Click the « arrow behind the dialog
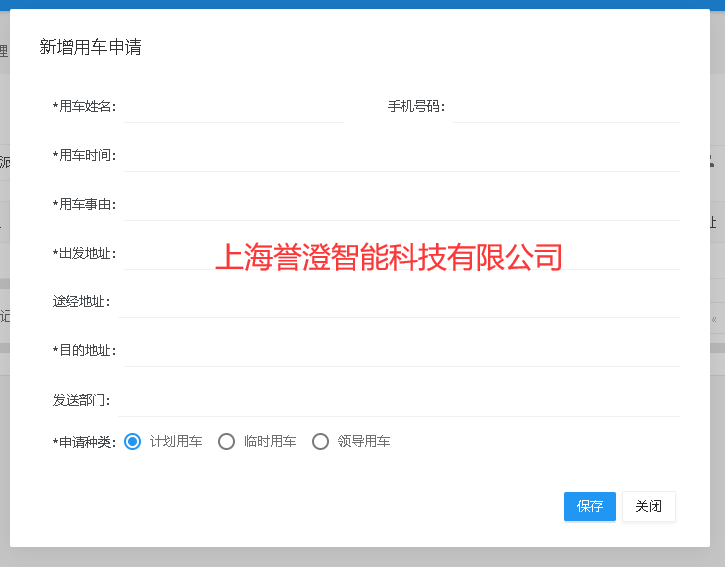 (714, 319)
